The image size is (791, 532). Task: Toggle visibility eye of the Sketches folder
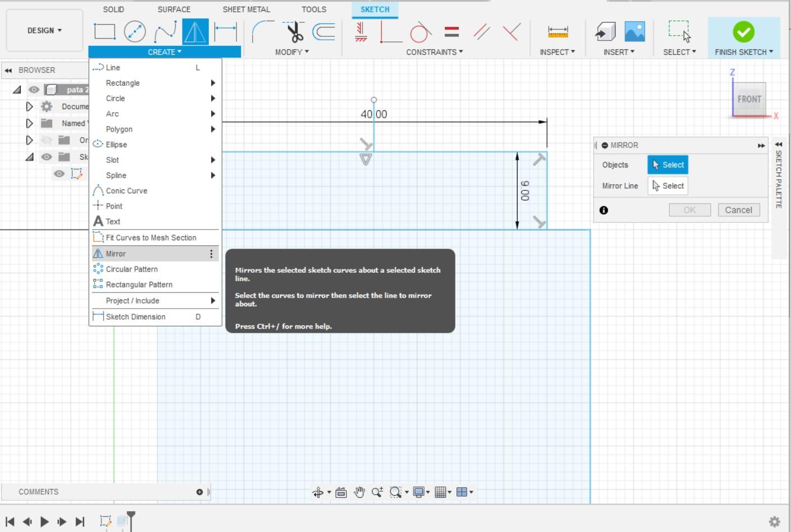[x=46, y=157]
